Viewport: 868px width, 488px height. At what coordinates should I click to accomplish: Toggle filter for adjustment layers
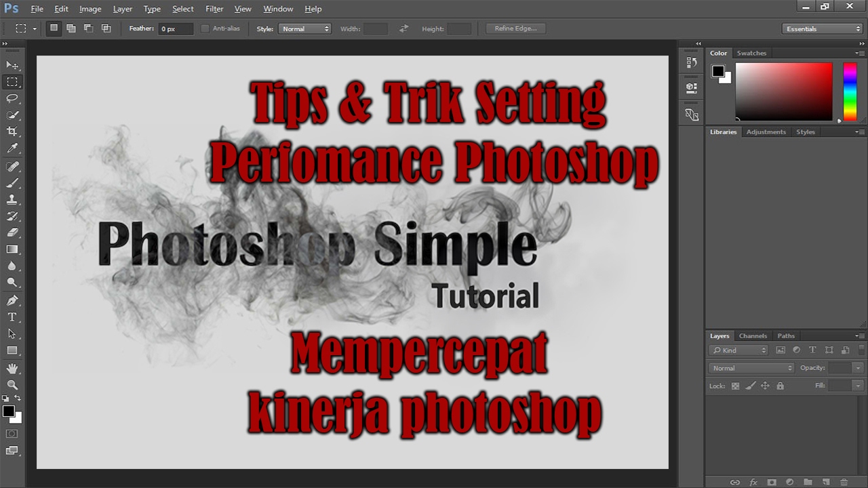796,350
